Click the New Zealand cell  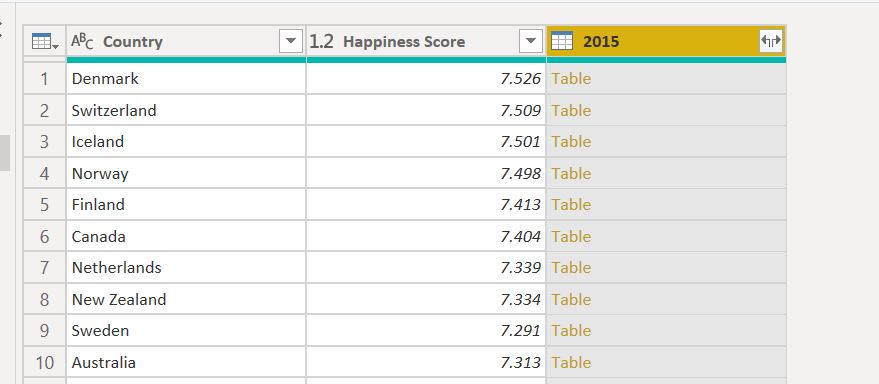(x=186, y=299)
